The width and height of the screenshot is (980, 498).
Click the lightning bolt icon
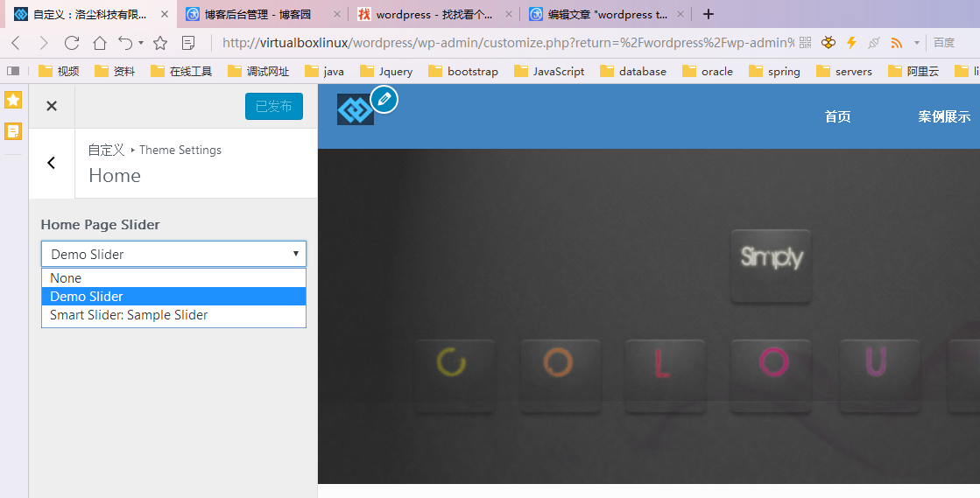850,43
